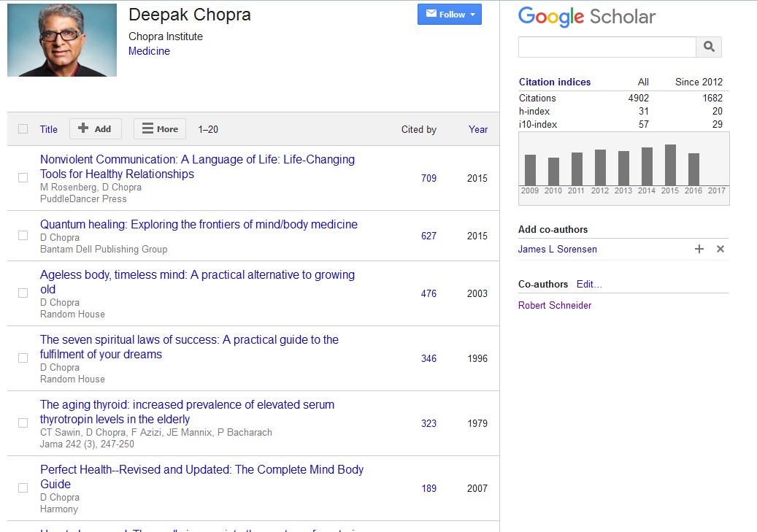The height and width of the screenshot is (532, 757).
Task: Click the 2012 bar in citations chart
Action: (600, 168)
